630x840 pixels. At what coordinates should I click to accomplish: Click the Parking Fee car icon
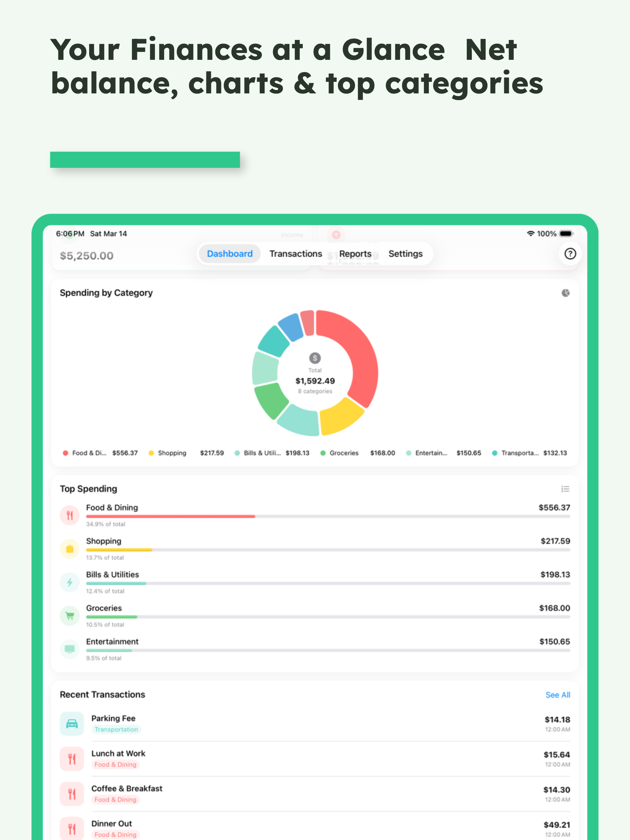pos(72,724)
